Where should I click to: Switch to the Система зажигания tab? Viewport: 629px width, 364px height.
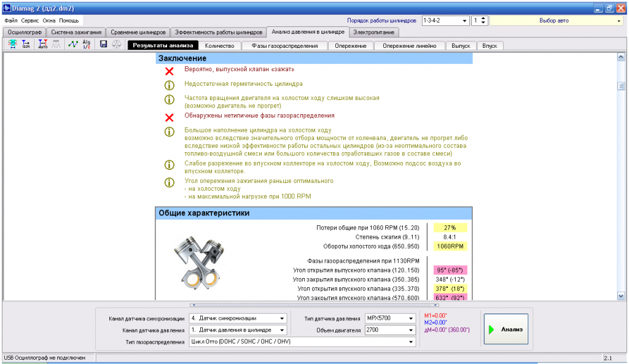[76, 32]
